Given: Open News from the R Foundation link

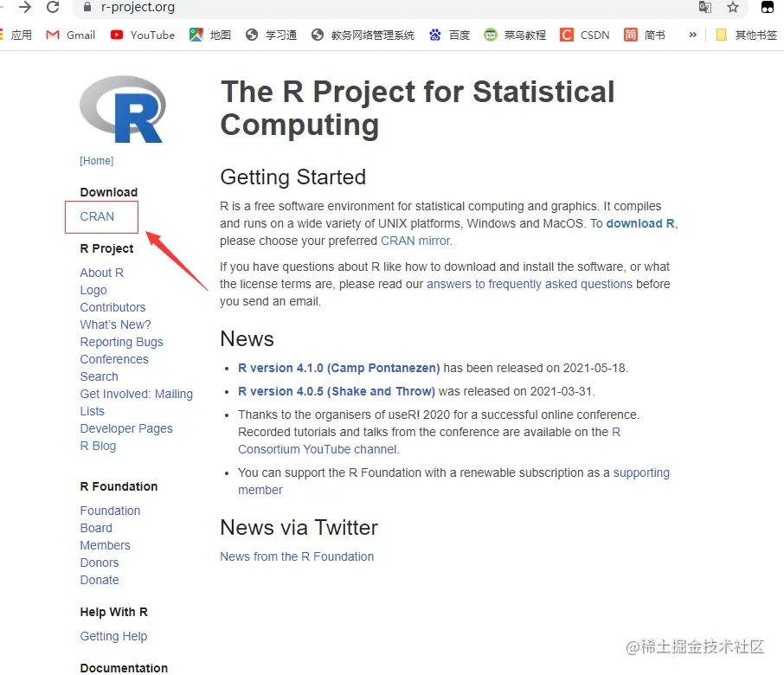Looking at the screenshot, I should 297,556.
